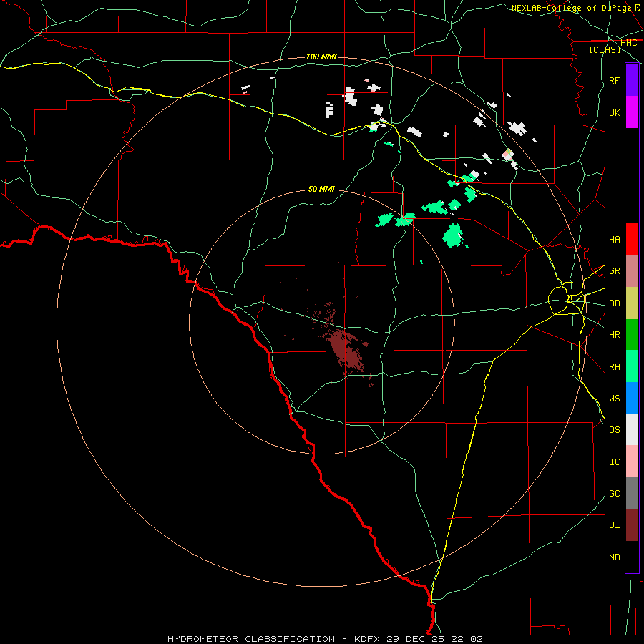Click the DS white legend swatch
The height and width of the screenshot is (644, 644).
point(632,429)
